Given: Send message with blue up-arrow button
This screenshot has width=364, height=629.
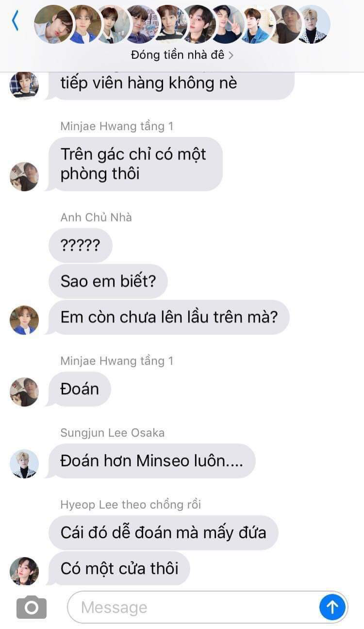Looking at the screenshot, I should 332,607.
